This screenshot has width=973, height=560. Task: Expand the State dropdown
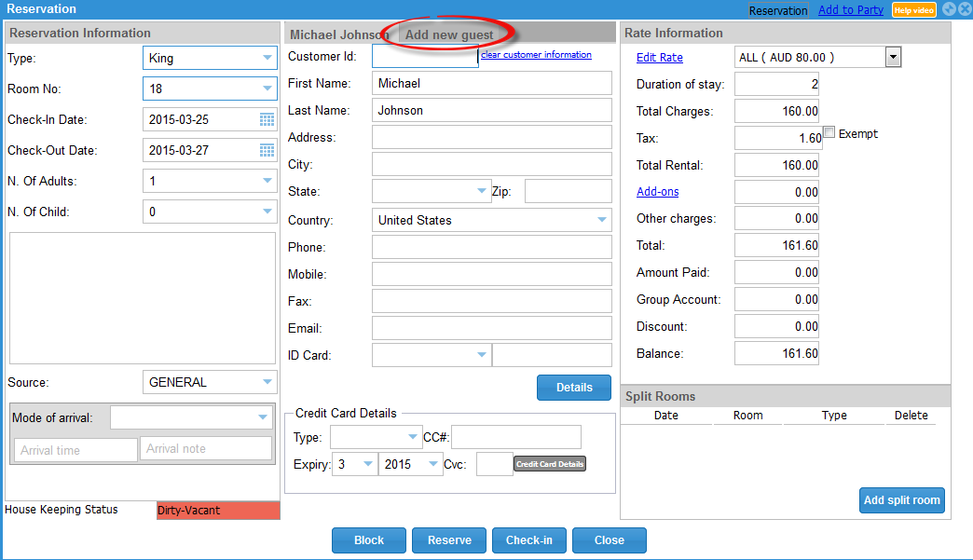432,191
